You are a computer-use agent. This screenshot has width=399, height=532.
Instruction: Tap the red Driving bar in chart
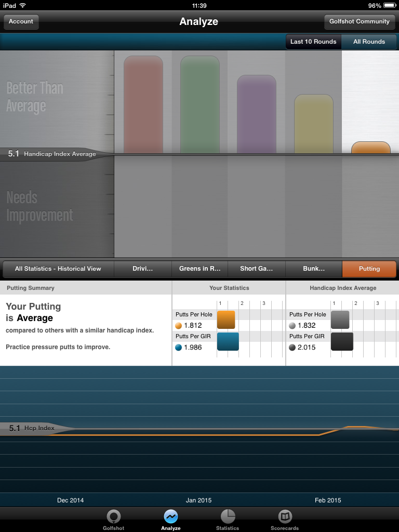point(143,105)
